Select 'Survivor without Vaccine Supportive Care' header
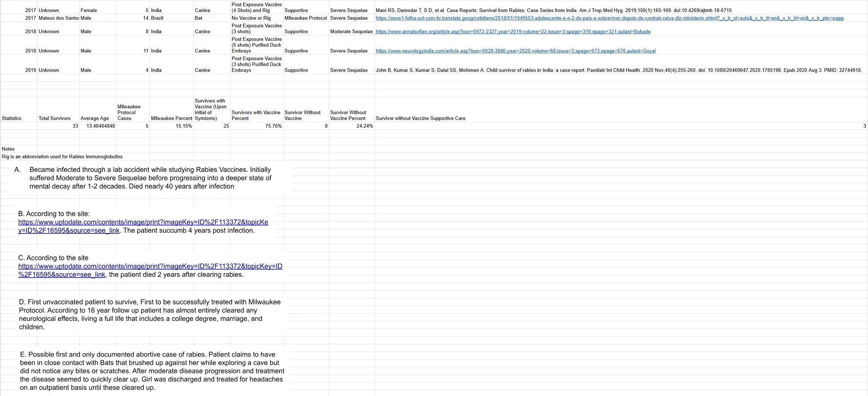Image resolution: width=868 pixels, height=396 pixels. pos(621,109)
